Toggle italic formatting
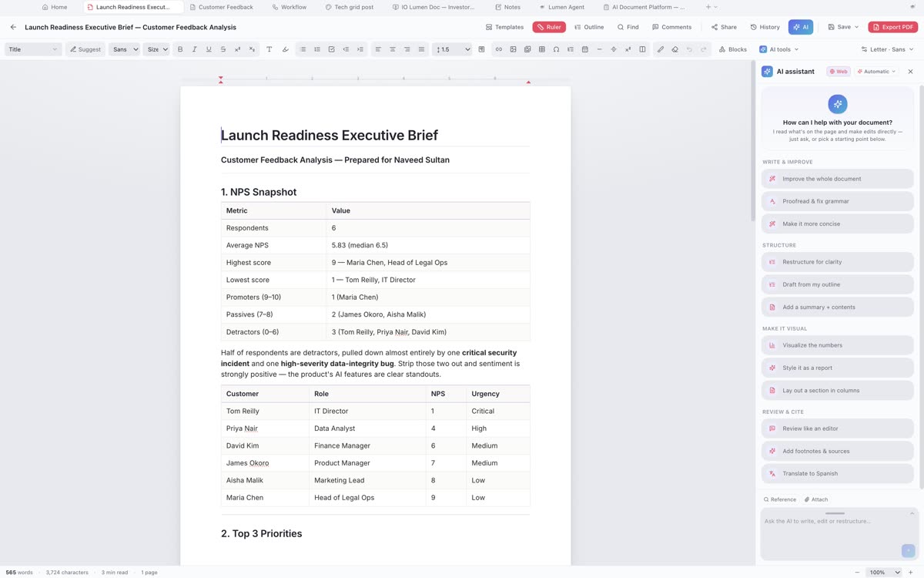 pyautogui.click(x=194, y=49)
